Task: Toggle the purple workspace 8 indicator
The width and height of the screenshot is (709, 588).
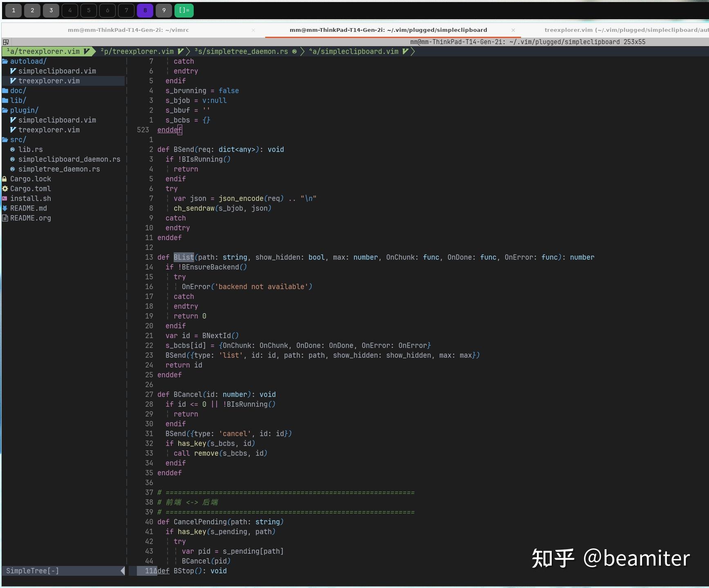Action: click(145, 10)
